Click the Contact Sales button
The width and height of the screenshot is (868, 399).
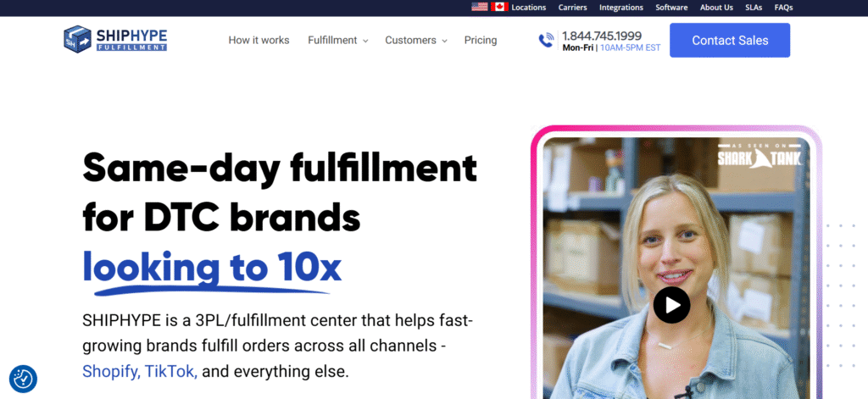pos(730,41)
